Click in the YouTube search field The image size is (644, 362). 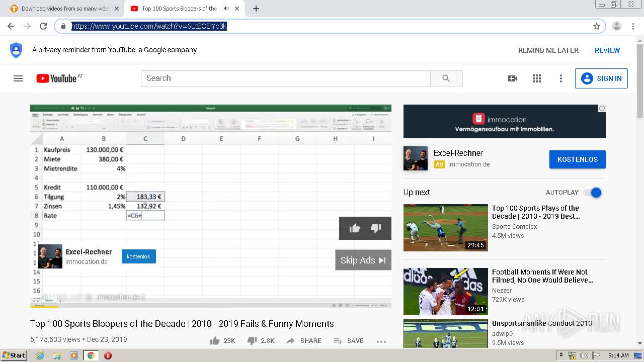[286, 78]
